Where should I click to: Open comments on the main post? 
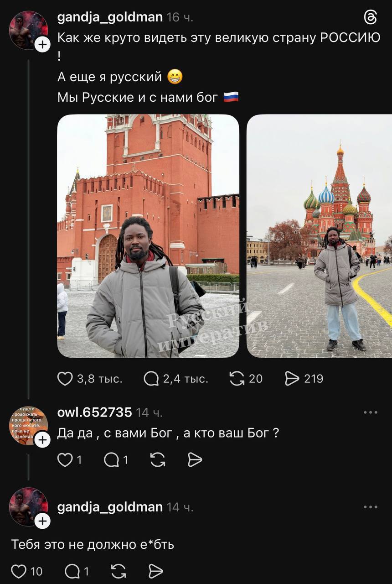coord(151,379)
